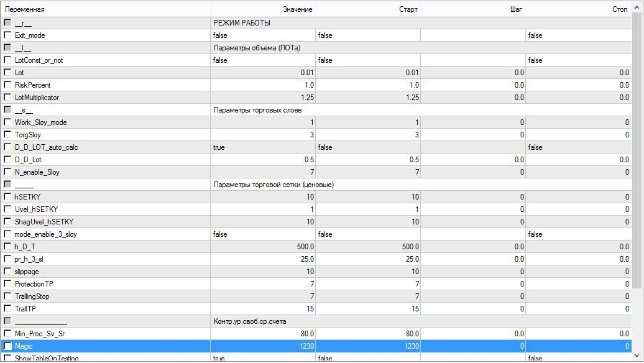Tick the Lot parameter checkbox
644x363 pixels.
tap(7, 73)
